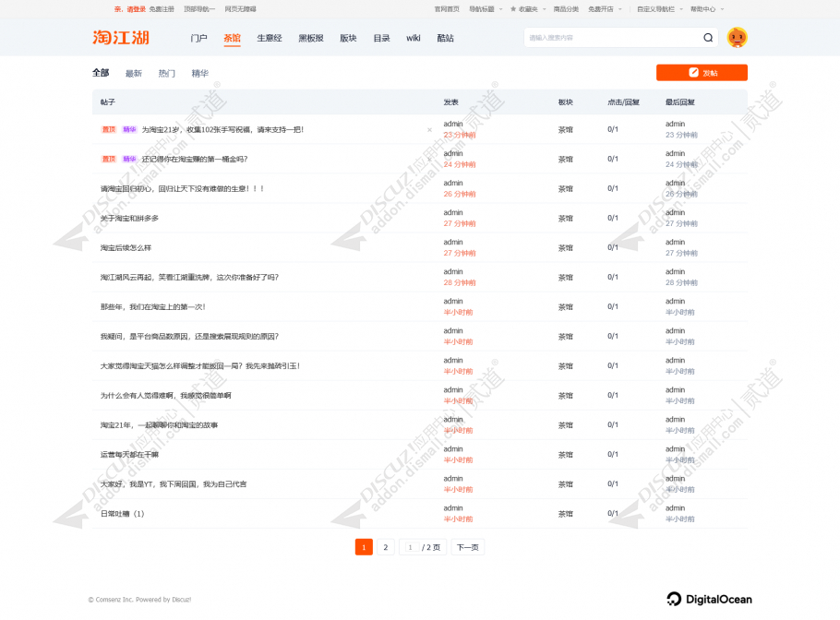Image resolution: width=840 pixels, height=620 pixels.
Task: Open the 黑板报 navigation item
Action: pos(311,38)
